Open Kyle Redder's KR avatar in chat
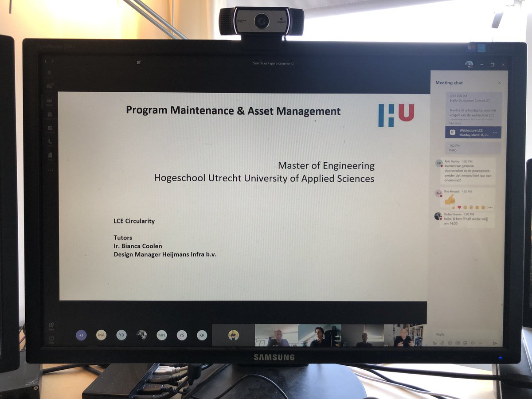The image size is (532, 399). pyautogui.click(x=438, y=163)
